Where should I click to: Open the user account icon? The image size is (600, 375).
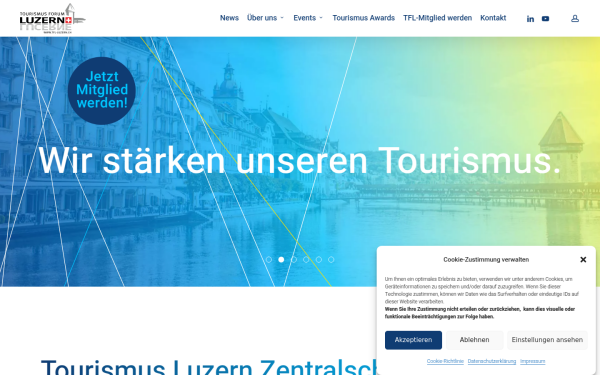click(575, 18)
